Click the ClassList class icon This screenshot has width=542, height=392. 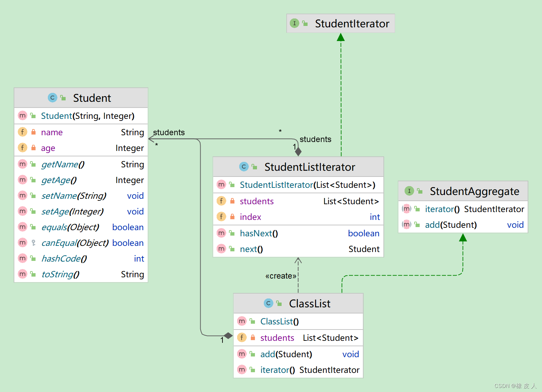click(268, 303)
